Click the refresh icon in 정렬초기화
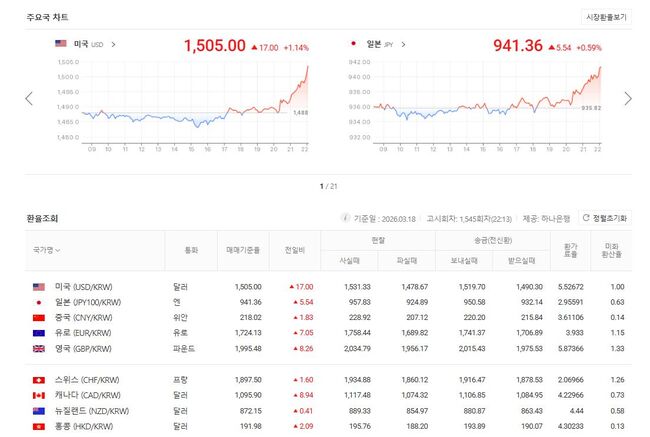Image resolution: width=650 pixels, height=437 pixels. (x=585, y=217)
